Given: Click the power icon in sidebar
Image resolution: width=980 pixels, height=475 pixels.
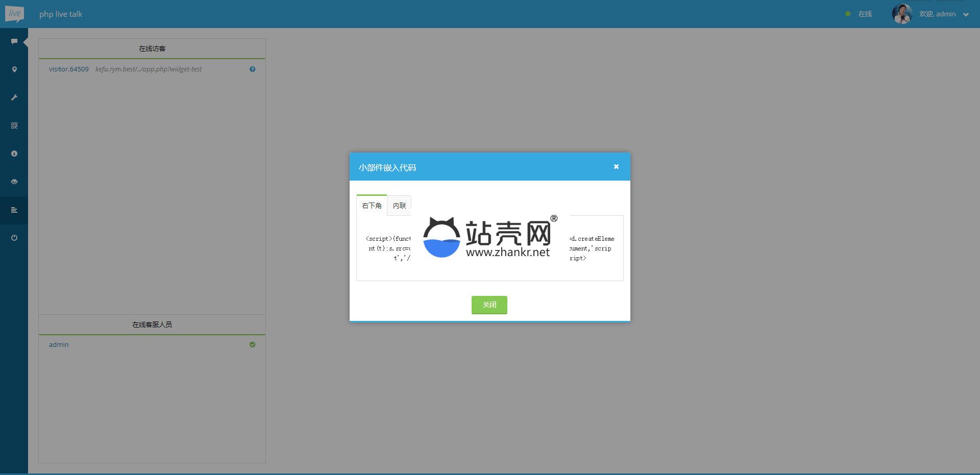Looking at the screenshot, I should point(14,238).
